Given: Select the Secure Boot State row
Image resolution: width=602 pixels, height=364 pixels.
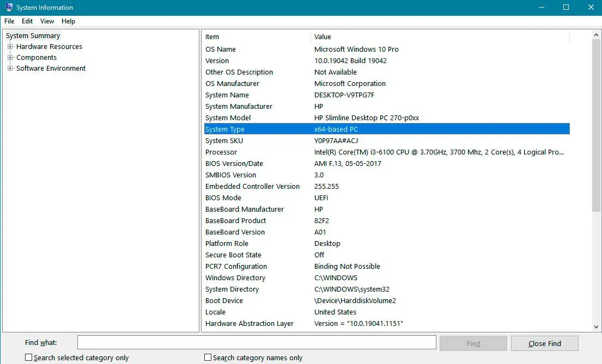Looking at the screenshot, I should click(x=387, y=255).
